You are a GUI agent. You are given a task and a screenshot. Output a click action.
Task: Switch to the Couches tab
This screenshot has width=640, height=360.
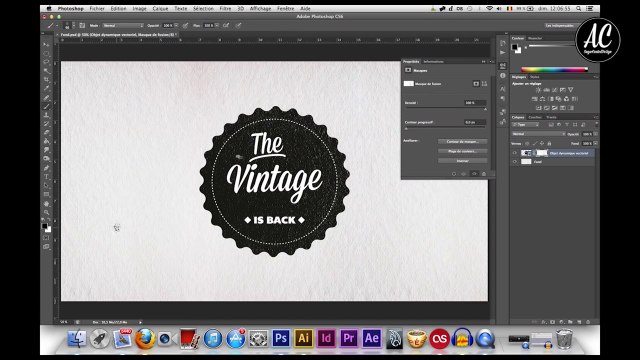[535, 117]
